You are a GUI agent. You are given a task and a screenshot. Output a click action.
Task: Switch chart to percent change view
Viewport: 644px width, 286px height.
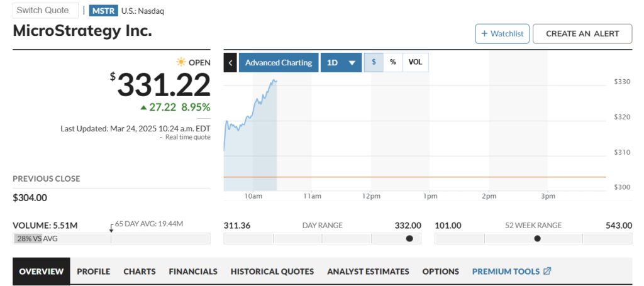coord(393,63)
